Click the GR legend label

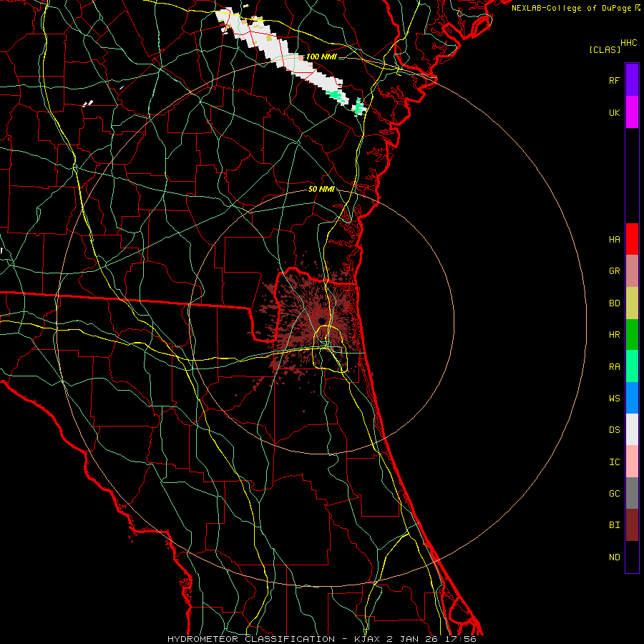pyautogui.click(x=614, y=271)
